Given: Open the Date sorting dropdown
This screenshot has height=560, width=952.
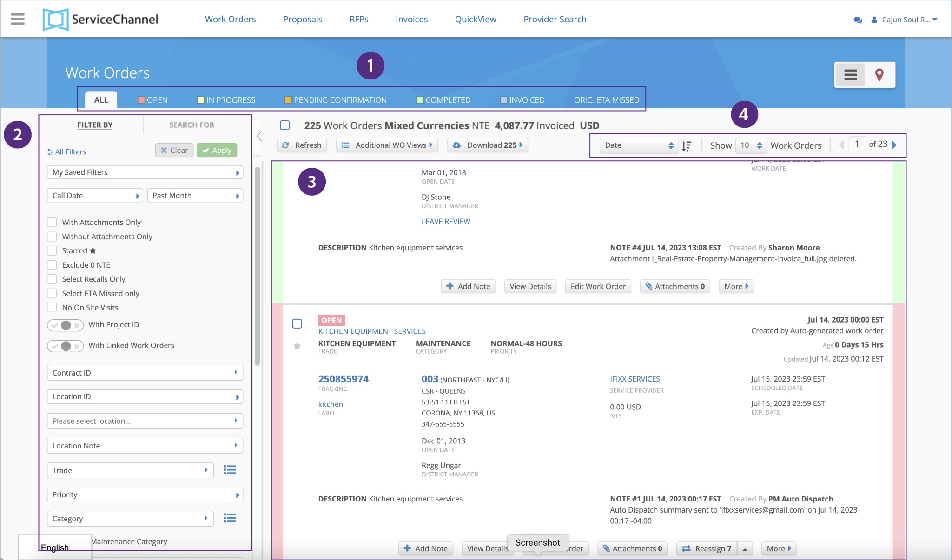Looking at the screenshot, I should (639, 145).
